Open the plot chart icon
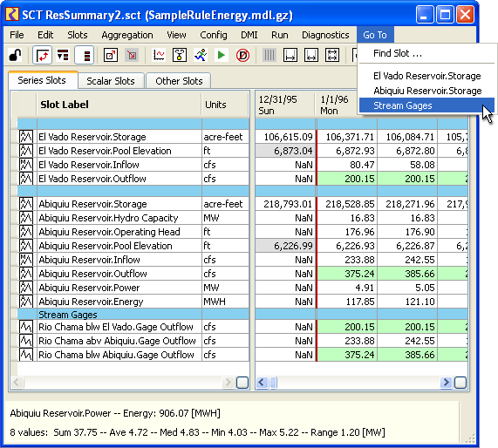The height and width of the screenshot is (448, 498). [x=159, y=56]
